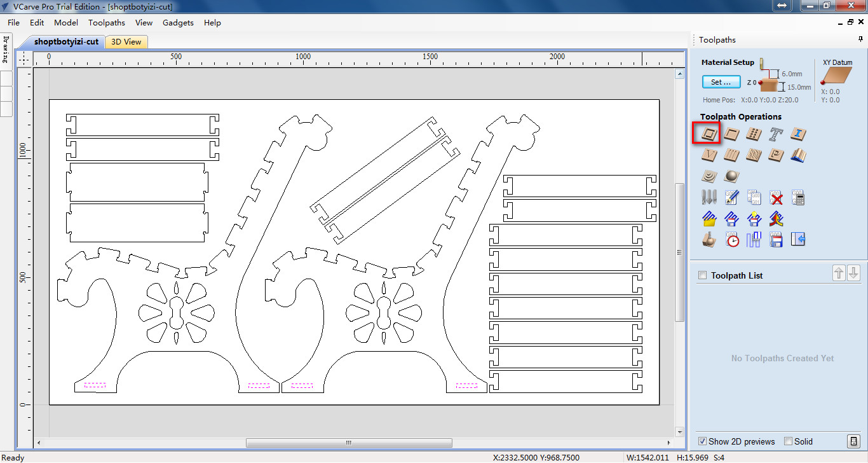Delete toolpath using the red X icon

click(776, 197)
